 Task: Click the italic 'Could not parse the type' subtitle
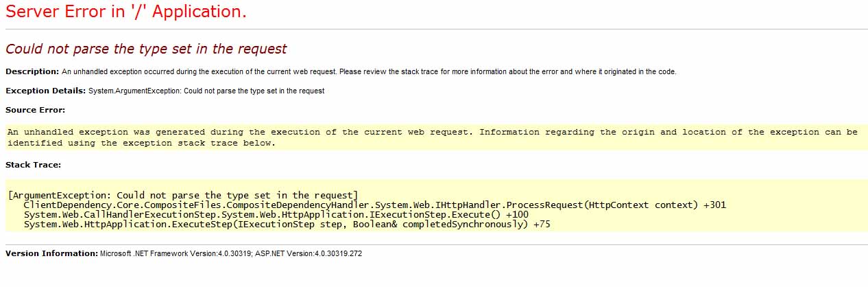pyautogui.click(x=146, y=49)
